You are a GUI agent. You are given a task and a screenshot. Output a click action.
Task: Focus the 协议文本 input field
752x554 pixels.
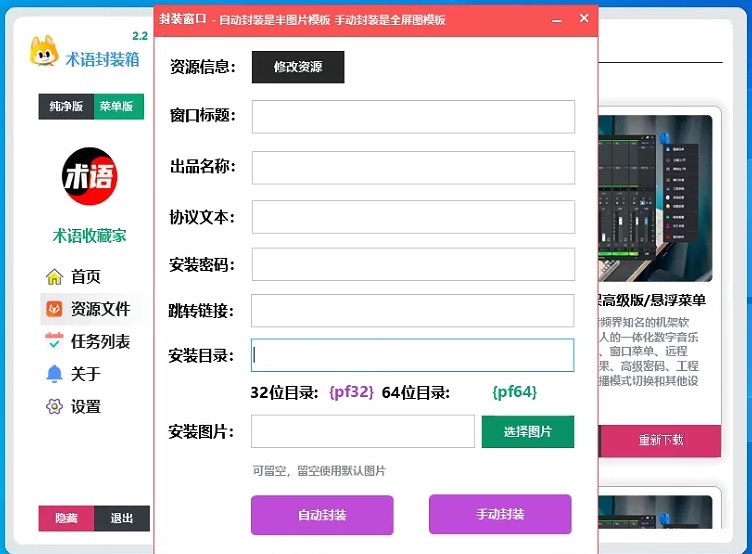[413, 217]
